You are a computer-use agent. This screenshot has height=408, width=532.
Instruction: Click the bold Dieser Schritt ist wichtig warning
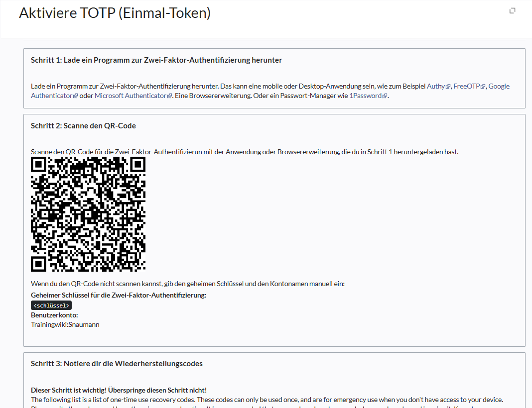tap(119, 390)
